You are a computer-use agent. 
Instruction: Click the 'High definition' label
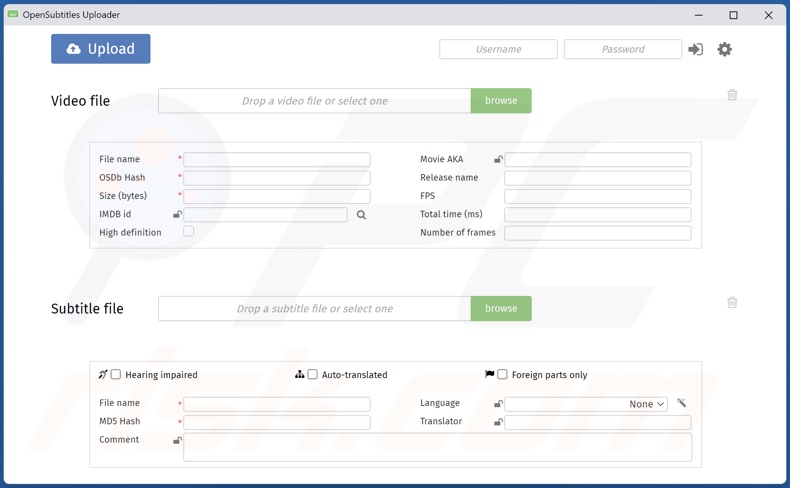[130, 233]
